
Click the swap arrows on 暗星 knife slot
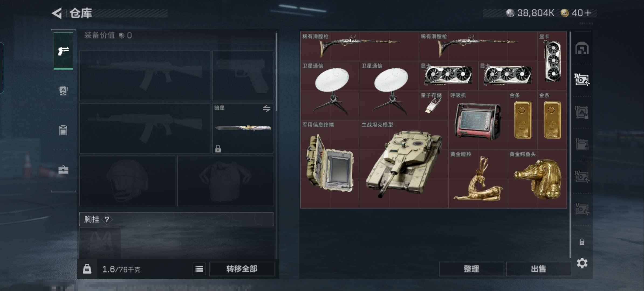[x=266, y=108]
